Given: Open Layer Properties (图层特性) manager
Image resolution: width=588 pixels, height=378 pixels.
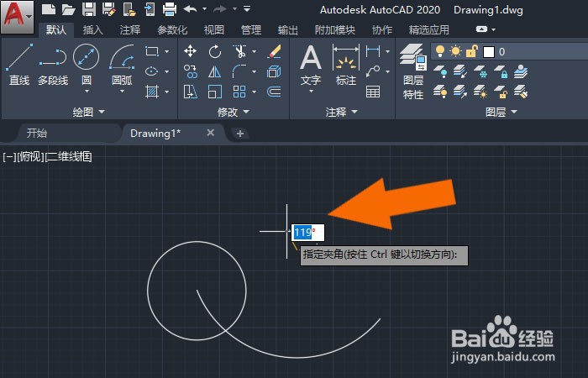Looking at the screenshot, I should tap(413, 71).
